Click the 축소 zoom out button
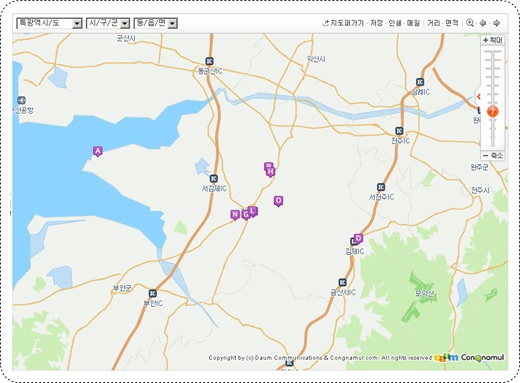 click(x=493, y=156)
